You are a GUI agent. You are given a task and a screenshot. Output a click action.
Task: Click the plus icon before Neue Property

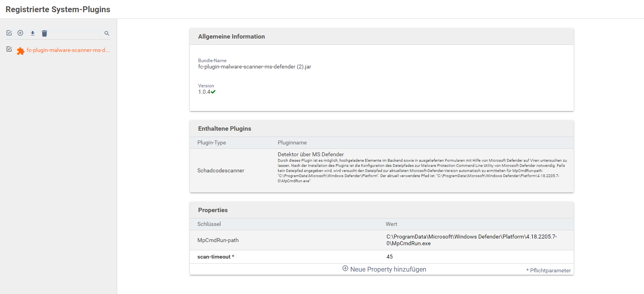coord(345,268)
